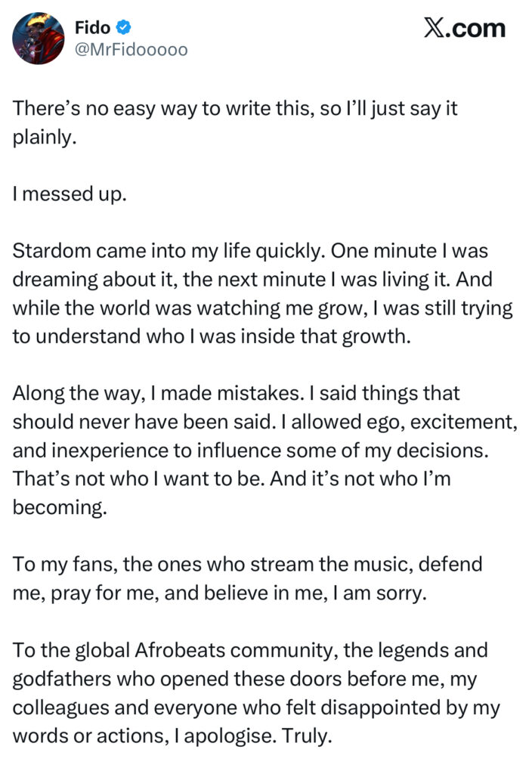Image resolution: width=532 pixels, height=774 pixels.
Task: Click the blue verified checkmark badge
Action: [124, 28]
